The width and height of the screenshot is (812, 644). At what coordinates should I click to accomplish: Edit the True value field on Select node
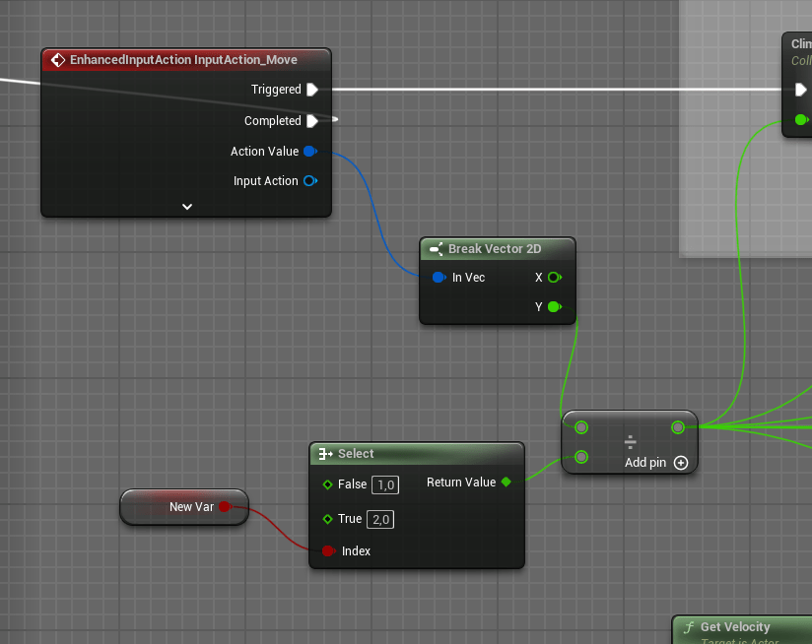coord(380,519)
